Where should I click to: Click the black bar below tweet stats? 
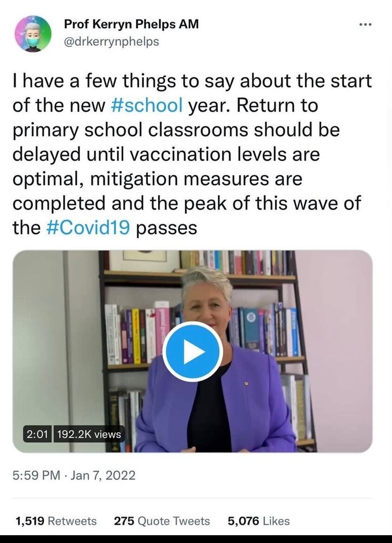(x=196, y=539)
